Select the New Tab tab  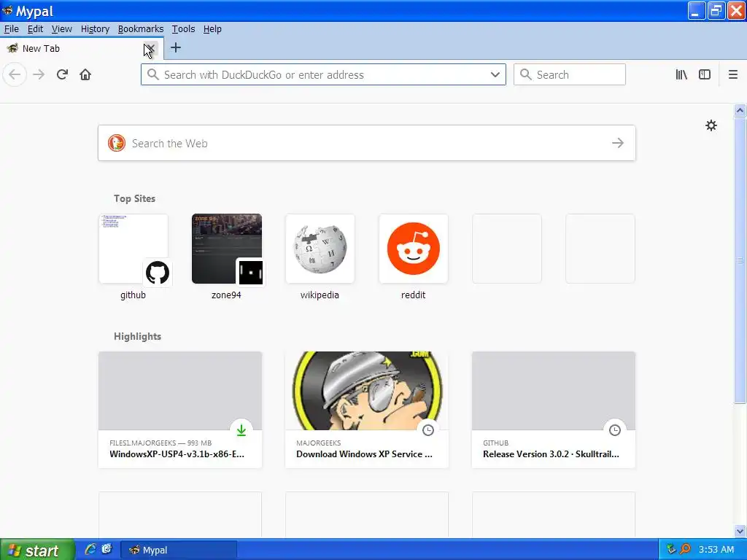[x=82, y=48]
